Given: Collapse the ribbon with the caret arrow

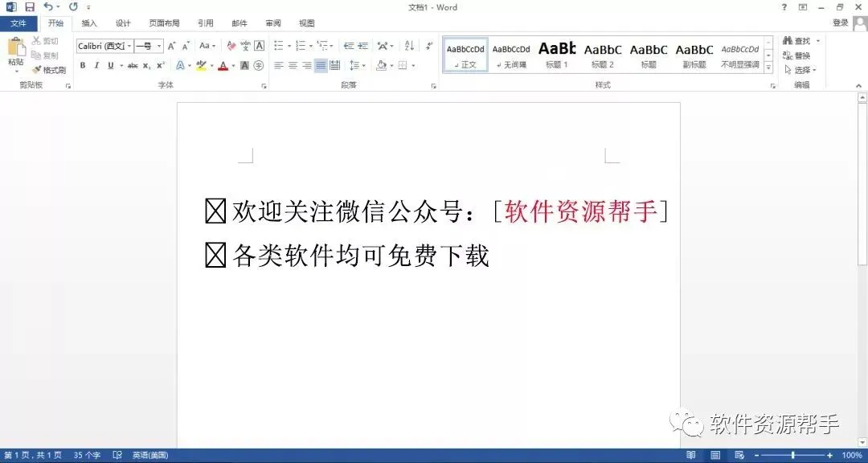Looking at the screenshot, I should (x=858, y=86).
